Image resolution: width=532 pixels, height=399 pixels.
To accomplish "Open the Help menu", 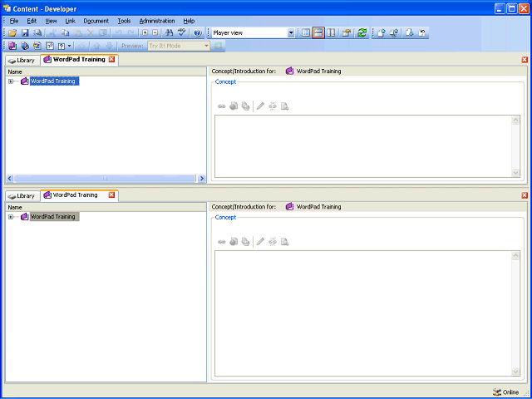I will click(189, 21).
